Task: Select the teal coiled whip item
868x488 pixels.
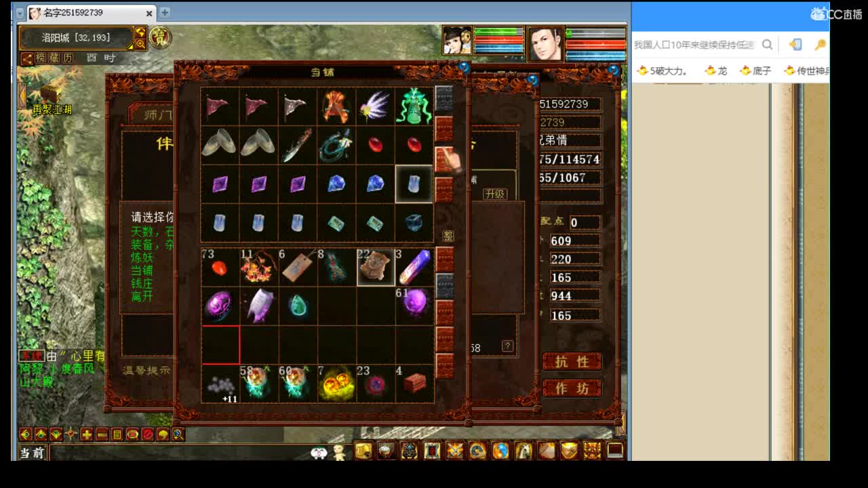Action: pyautogui.click(x=336, y=145)
